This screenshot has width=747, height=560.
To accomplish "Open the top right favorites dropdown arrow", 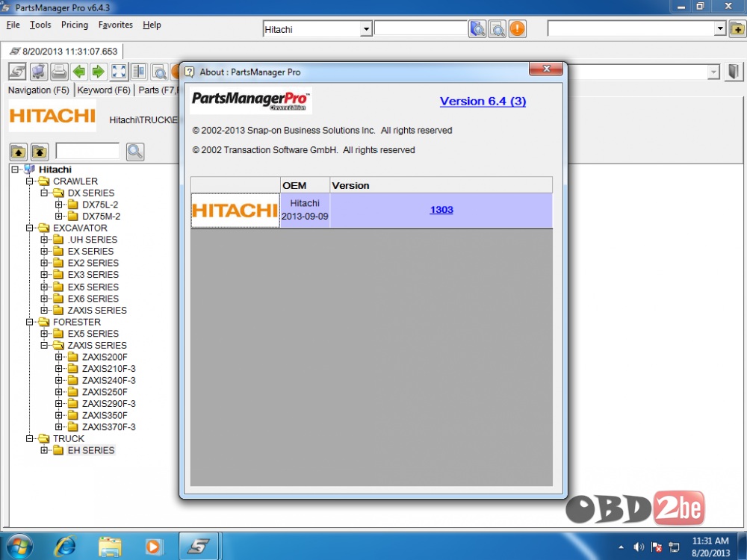I will click(720, 29).
